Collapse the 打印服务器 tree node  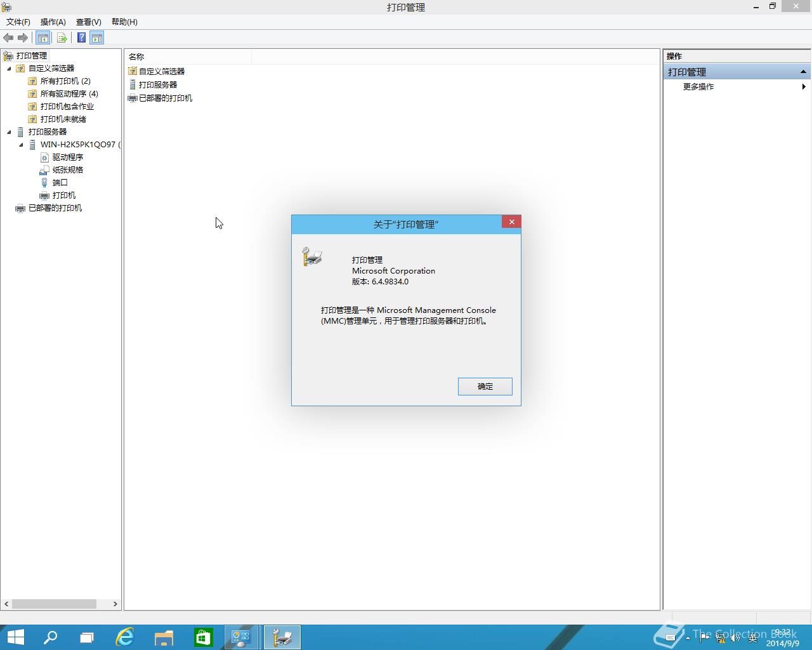click(x=9, y=132)
